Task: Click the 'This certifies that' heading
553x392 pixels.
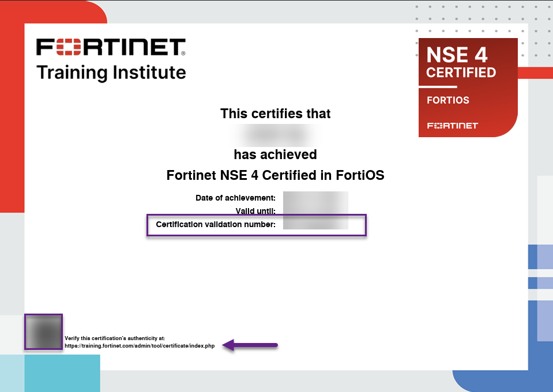Action: point(276,114)
